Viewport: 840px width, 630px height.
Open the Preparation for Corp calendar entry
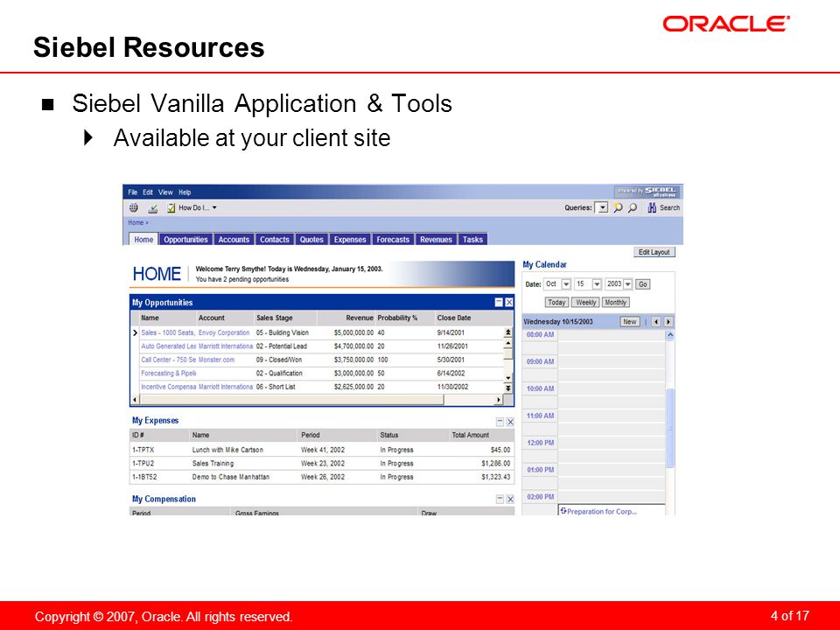coord(602,512)
